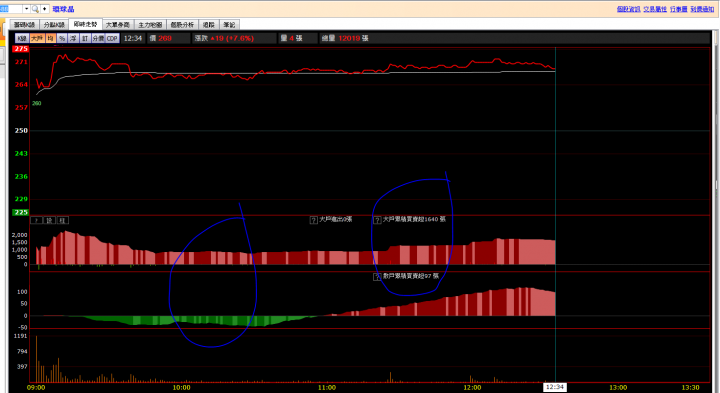Screen dimensions: 720x393
Task: Click the 浮 toolbar button
Action: coord(73,39)
